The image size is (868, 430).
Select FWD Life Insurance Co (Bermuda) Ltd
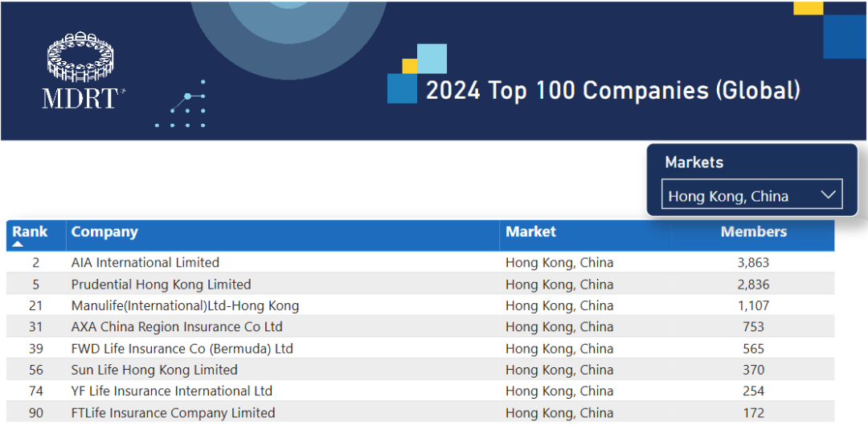tap(182, 349)
